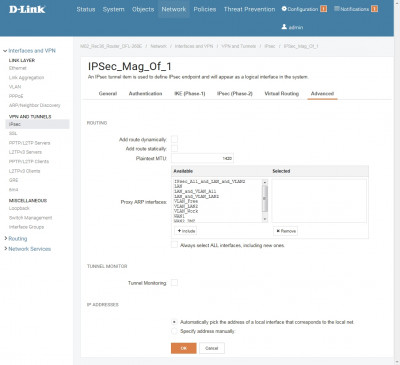This screenshot has height=365, width=400.
Task: Open L2TPv3 Clients in sidebar
Action: [x=24, y=171]
